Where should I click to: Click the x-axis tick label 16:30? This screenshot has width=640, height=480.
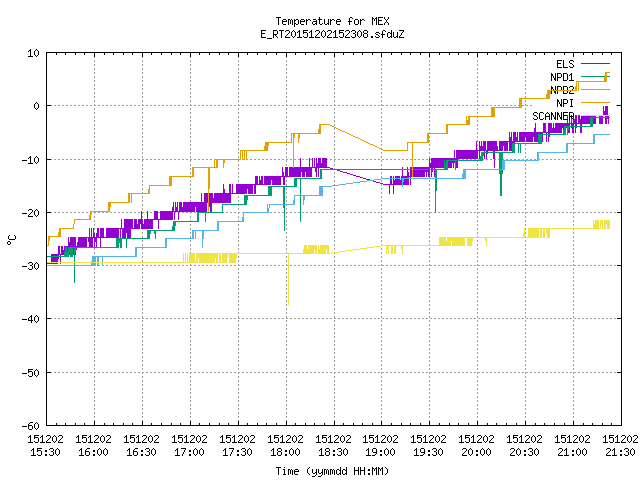141,452
